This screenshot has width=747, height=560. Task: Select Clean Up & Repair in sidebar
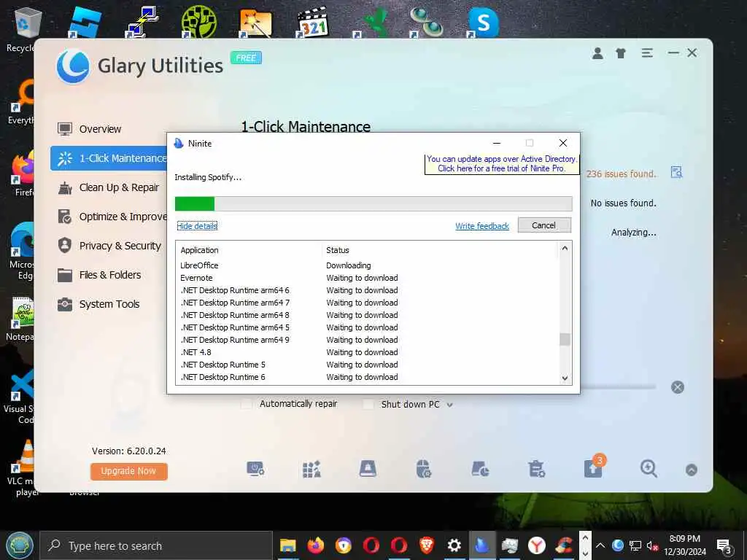[108, 187]
